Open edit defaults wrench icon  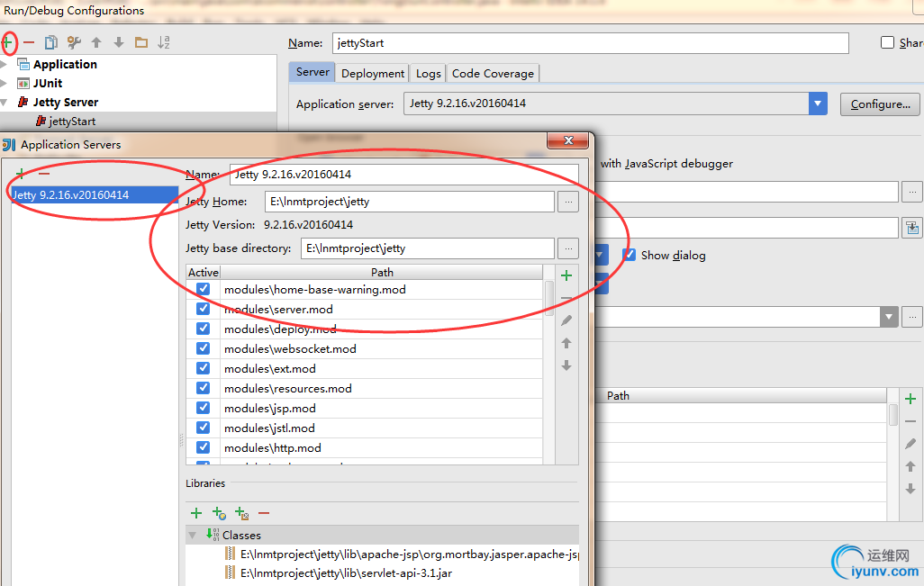click(74, 42)
